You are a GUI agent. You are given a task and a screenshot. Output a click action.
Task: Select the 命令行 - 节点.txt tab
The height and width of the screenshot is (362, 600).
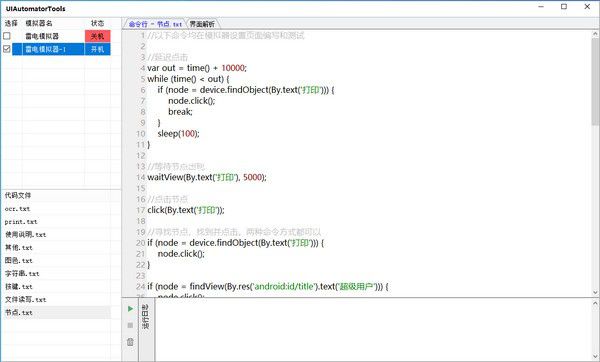click(x=155, y=24)
